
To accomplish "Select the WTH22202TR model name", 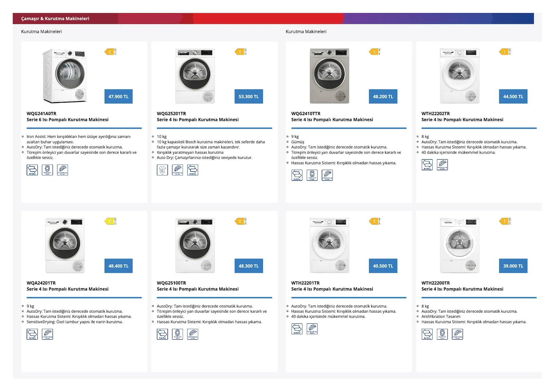I will [x=436, y=114].
